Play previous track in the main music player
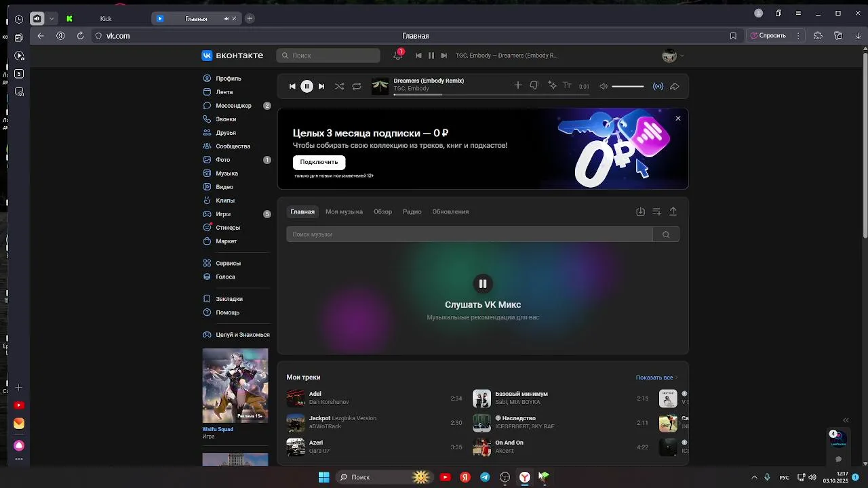 pos(292,86)
